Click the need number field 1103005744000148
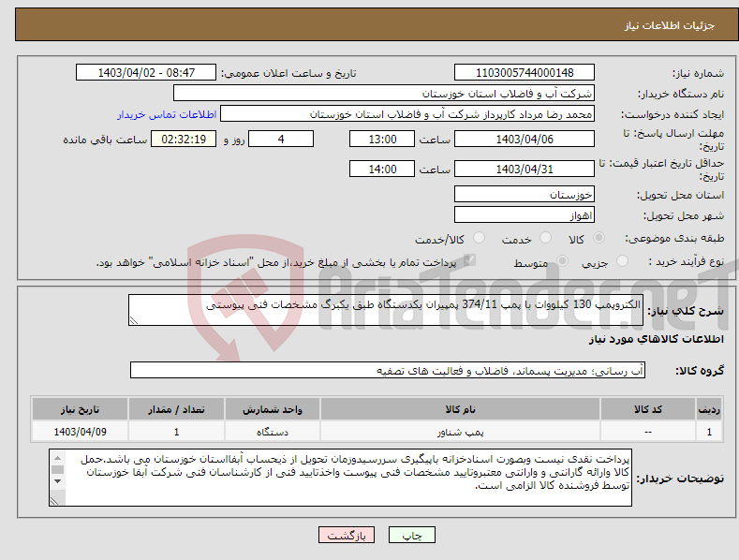 [525, 73]
